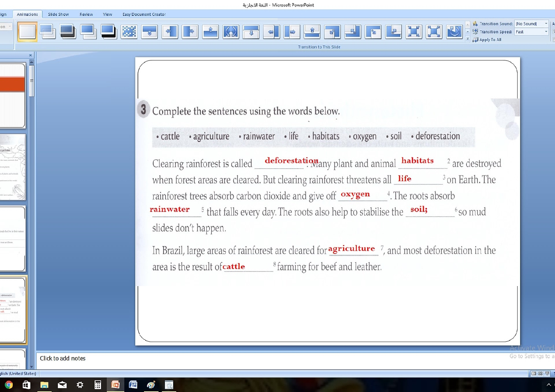Open Microsoft Word from taskbar
555x392 pixels.
pos(133,385)
